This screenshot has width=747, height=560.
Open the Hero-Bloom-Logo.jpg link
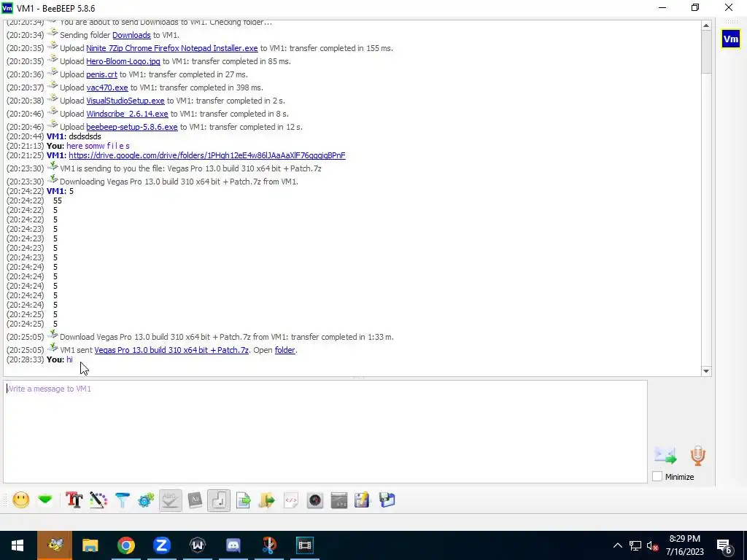click(123, 61)
